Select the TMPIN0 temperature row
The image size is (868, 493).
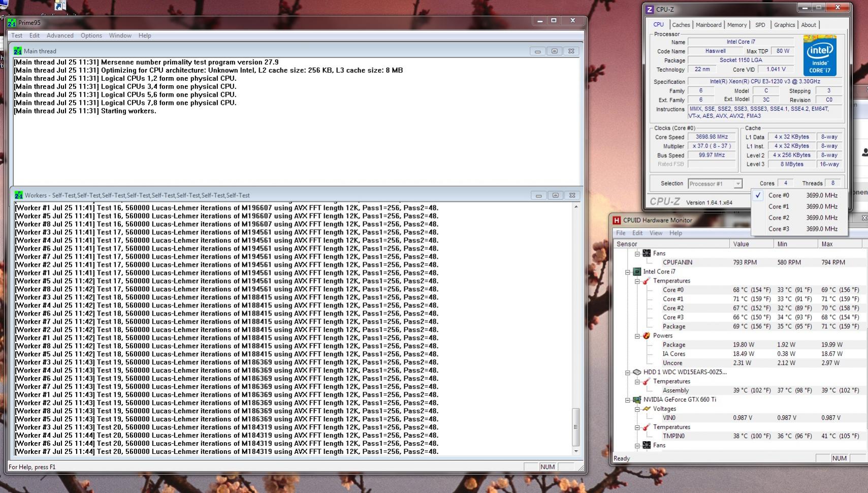coord(740,436)
